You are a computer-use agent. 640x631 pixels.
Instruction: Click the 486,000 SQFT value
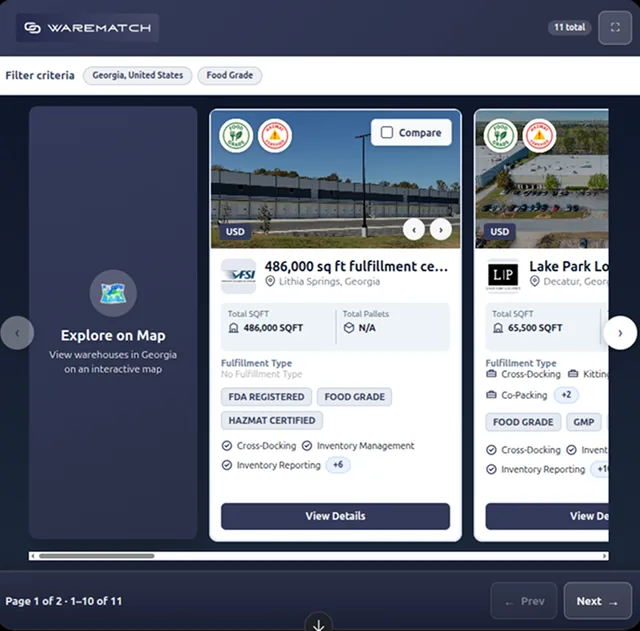click(273, 328)
